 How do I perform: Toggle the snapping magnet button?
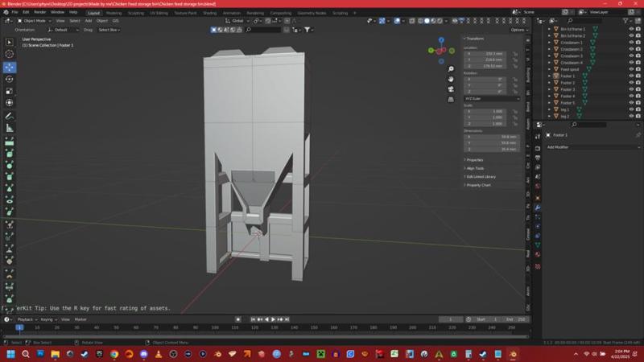pyautogui.click(x=268, y=21)
